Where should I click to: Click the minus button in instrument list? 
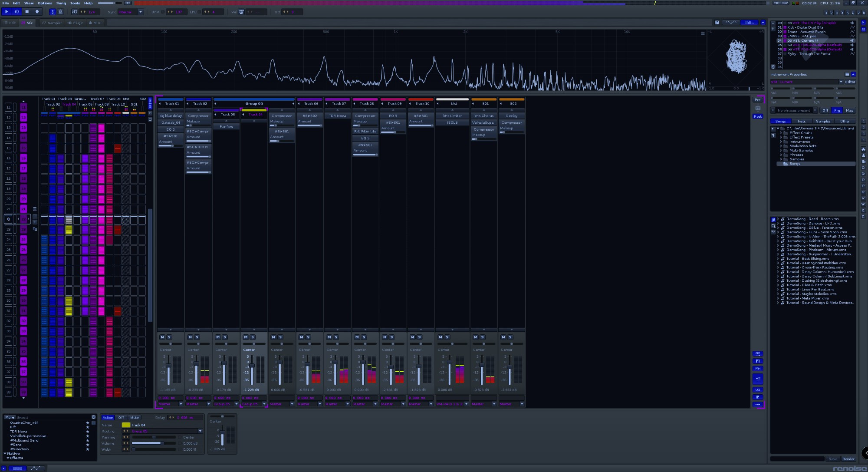coord(773,23)
